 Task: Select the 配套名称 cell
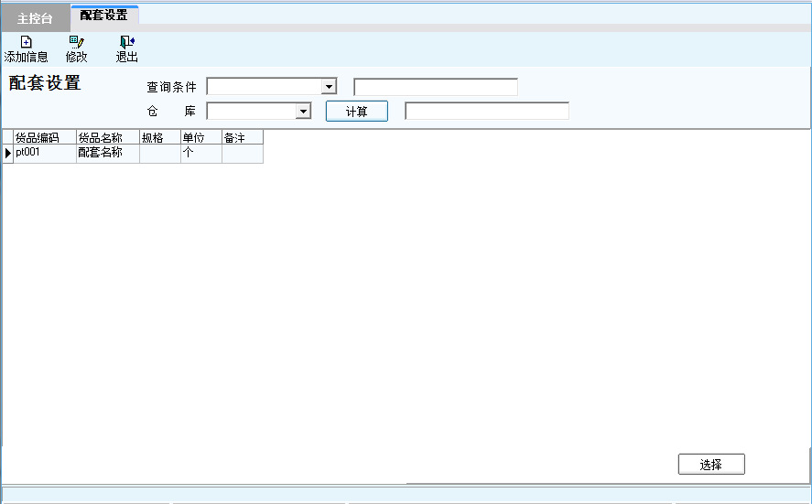click(x=108, y=154)
